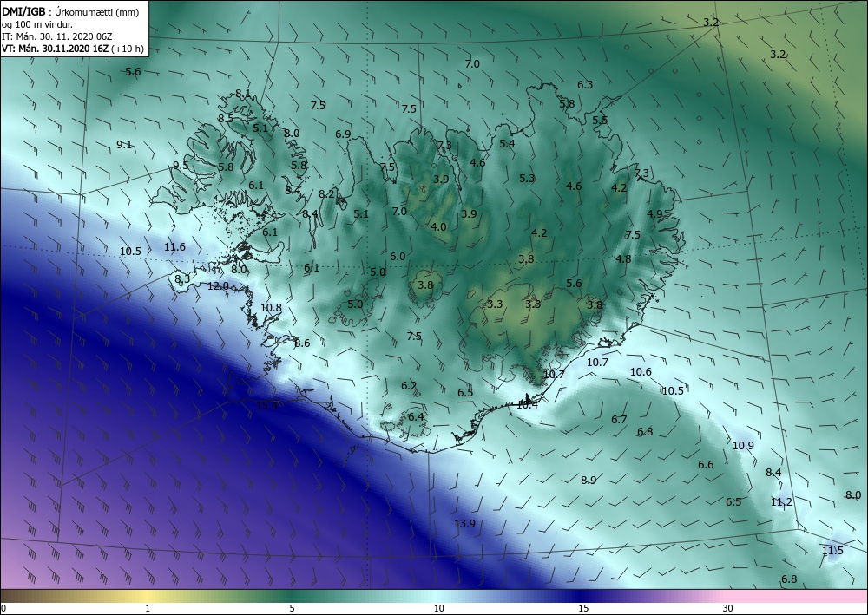Click the '15' label on the color scale
868x615 pixels.
click(583, 608)
